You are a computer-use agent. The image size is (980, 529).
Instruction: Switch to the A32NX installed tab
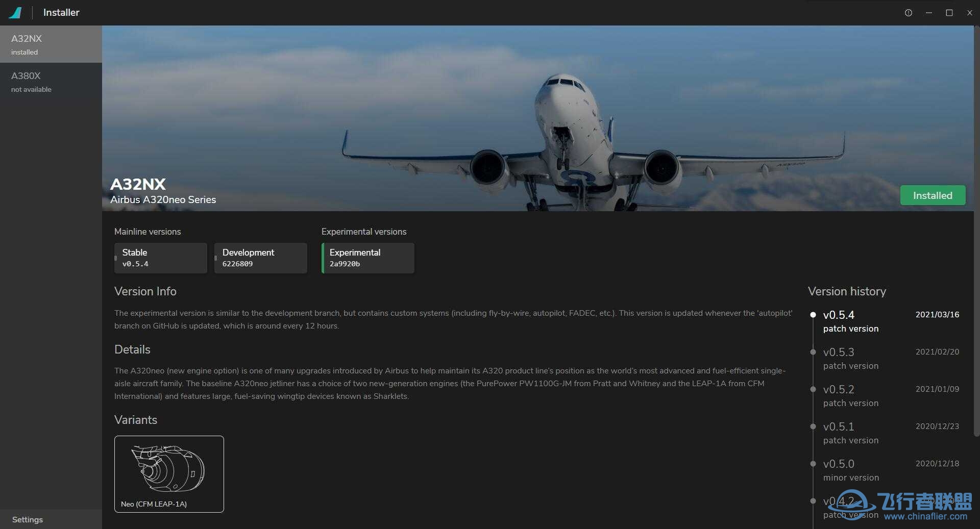(51, 44)
